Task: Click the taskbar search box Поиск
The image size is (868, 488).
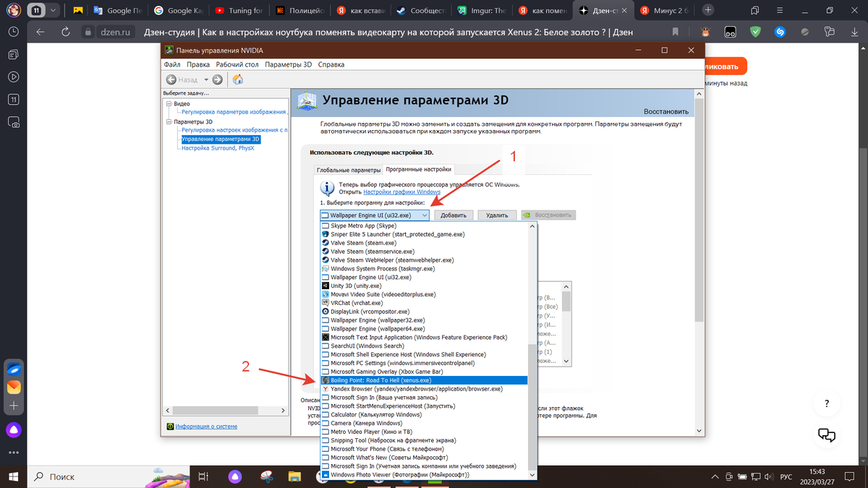Action: (x=109, y=476)
